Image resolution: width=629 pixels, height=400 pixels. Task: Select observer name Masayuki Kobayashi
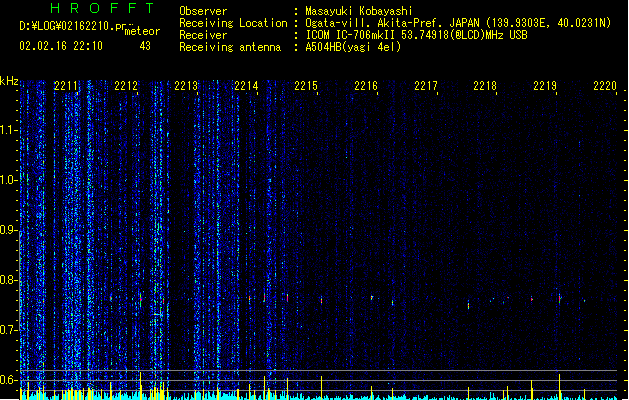359,11
